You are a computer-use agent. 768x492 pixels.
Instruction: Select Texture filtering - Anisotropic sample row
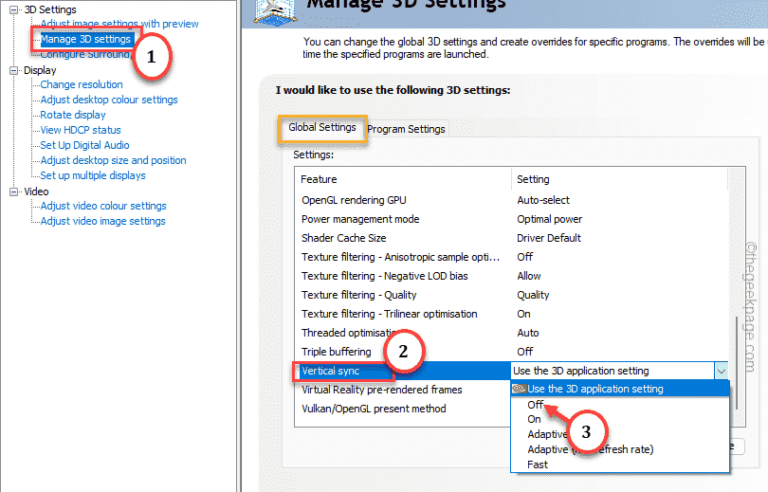(x=511, y=257)
